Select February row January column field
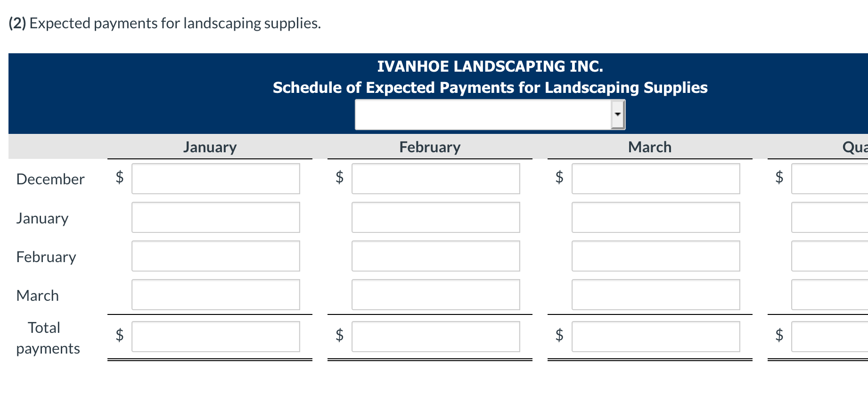 (216, 256)
